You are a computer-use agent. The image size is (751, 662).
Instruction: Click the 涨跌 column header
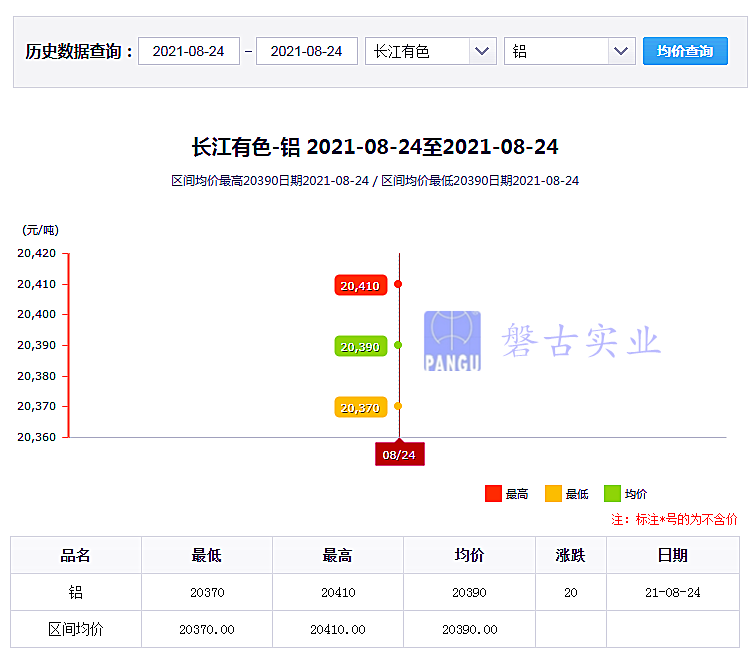pos(570,555)
